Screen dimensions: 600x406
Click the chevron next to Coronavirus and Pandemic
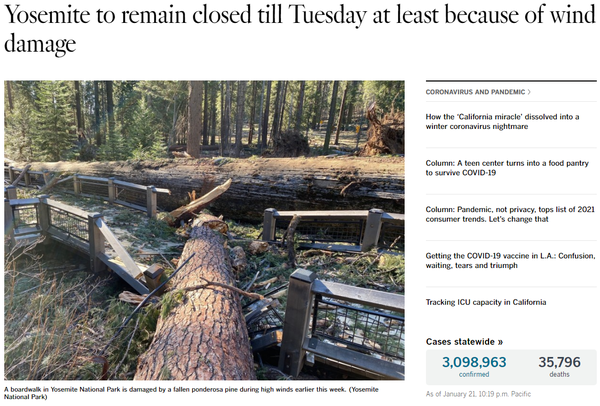(x=529, y=92)
